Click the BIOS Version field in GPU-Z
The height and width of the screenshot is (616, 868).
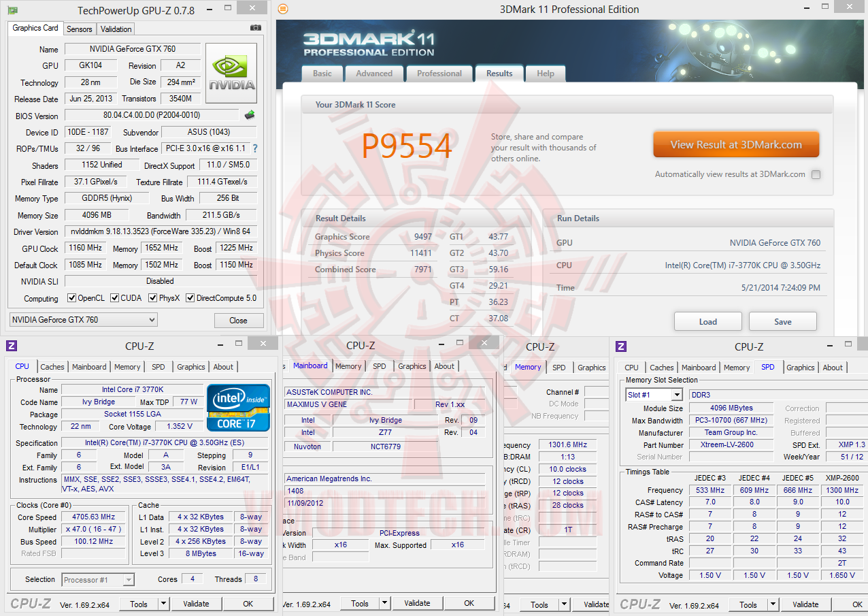pyautogui.click(x=152, y=115)
